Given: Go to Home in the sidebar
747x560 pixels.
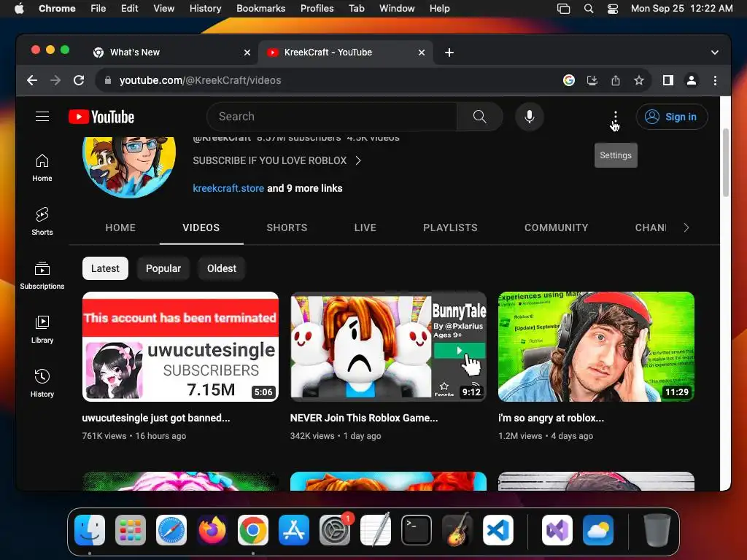Looking at the screenshot, I should pos(42,168).
